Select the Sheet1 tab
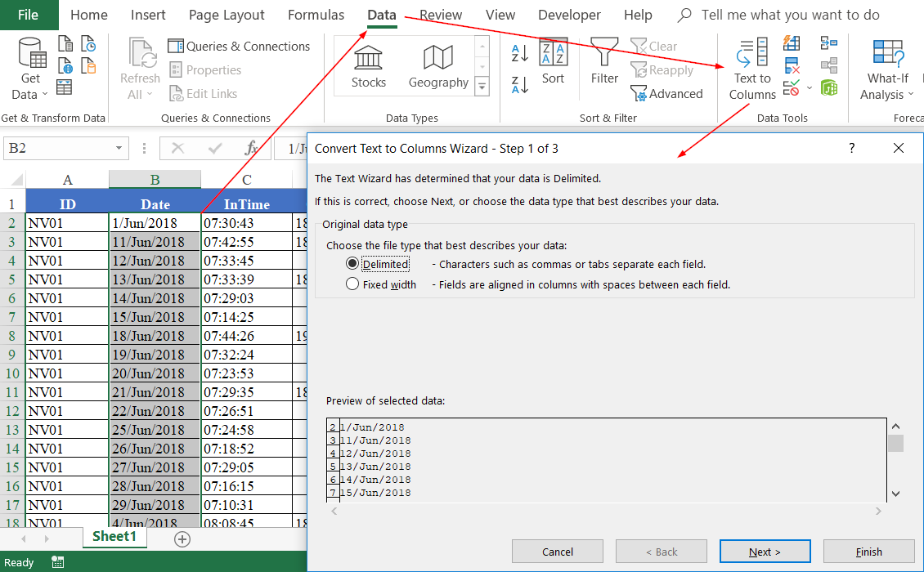924x572 pixels. click(x=114, y=537)
